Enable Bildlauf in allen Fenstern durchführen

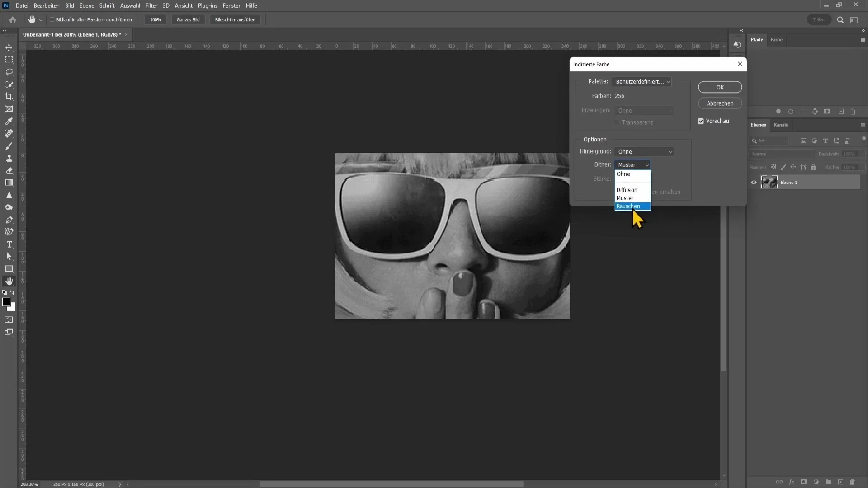click(52, 20)
